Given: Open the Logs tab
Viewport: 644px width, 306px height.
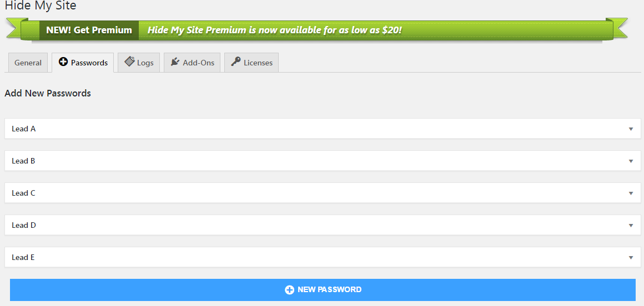Looking at the screenshot, I should (x=145, y=63).
